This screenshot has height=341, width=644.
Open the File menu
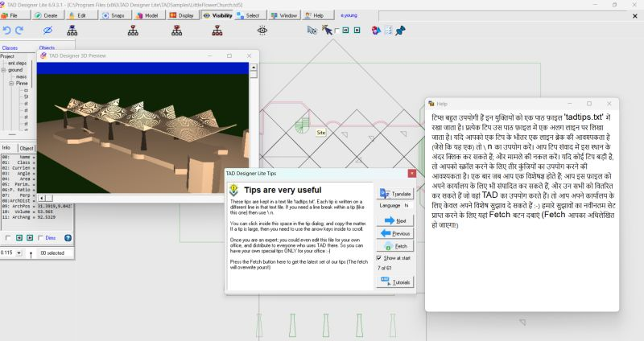click(15, 15)
